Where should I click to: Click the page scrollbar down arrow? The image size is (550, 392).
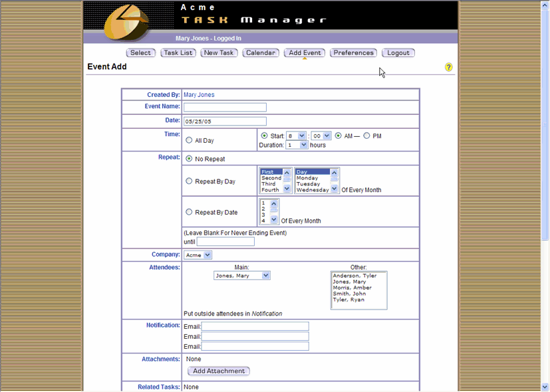(x=545, y=387)
